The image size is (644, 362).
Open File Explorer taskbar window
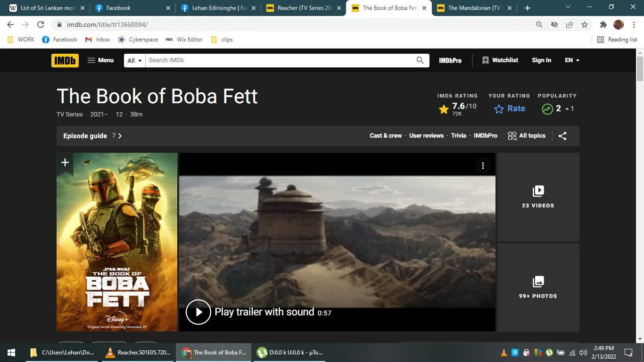click(62, 353)
